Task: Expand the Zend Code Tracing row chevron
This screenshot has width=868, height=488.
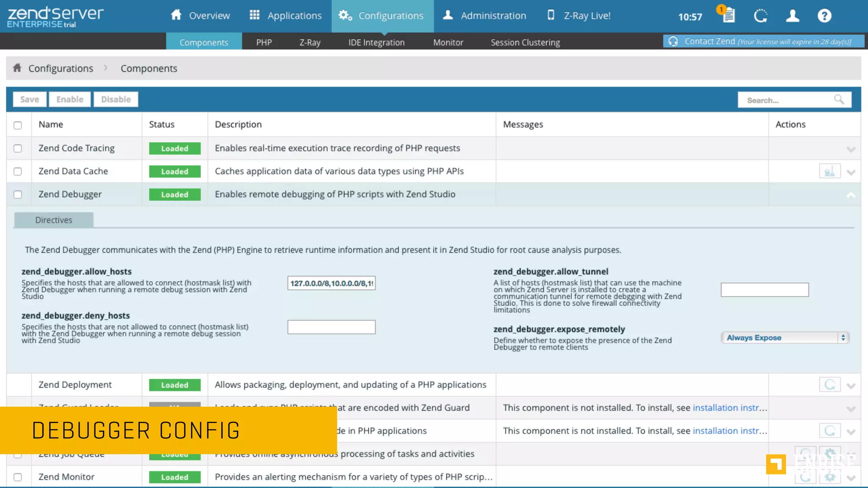Action: [x=851, y=149]
